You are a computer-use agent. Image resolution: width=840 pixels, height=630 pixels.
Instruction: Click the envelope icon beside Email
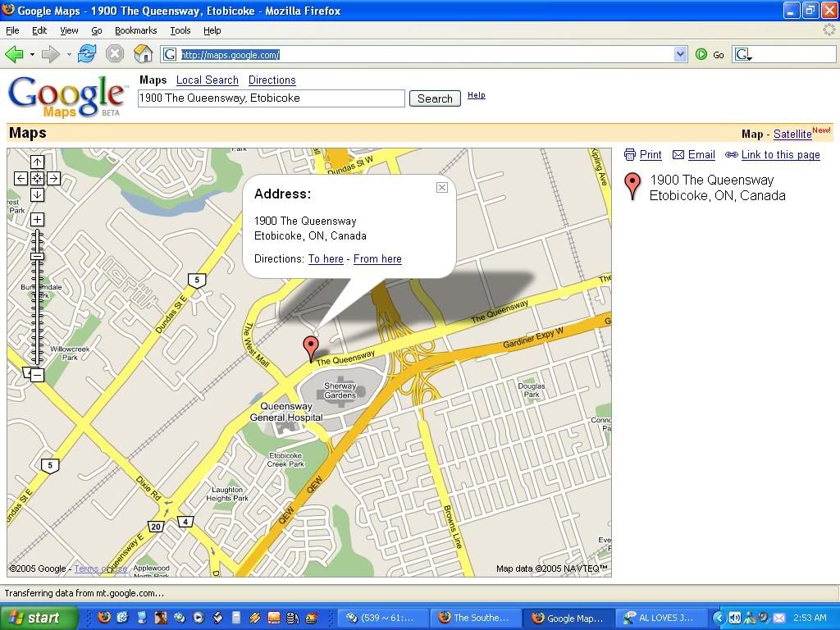678,155
